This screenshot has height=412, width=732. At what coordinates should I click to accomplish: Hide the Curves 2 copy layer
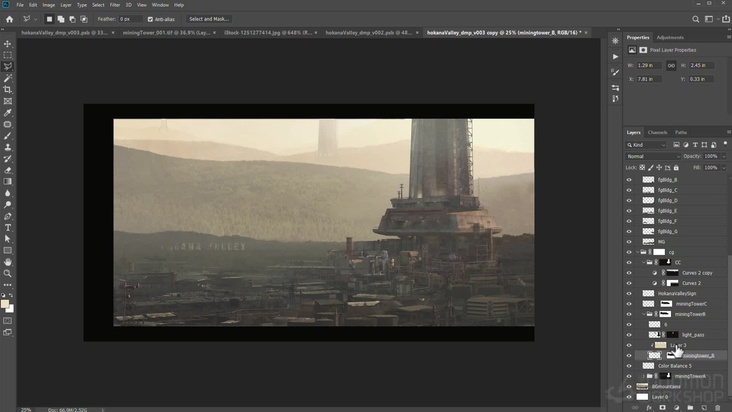[629, 273]
